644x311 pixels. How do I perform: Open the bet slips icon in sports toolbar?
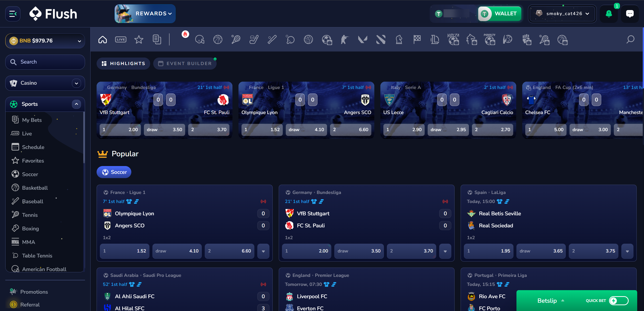[x=157, y=39]
